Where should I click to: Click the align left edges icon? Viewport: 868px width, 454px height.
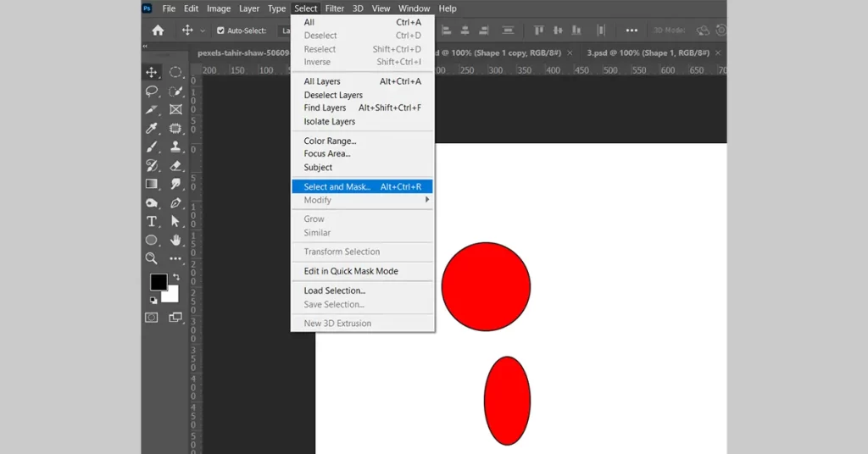(446, 30)
